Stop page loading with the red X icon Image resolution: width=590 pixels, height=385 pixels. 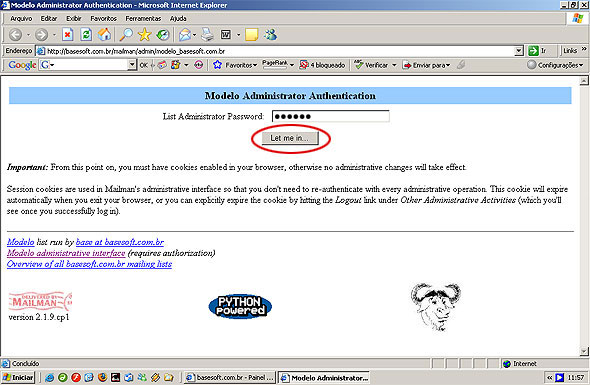[x=67, y=35]
